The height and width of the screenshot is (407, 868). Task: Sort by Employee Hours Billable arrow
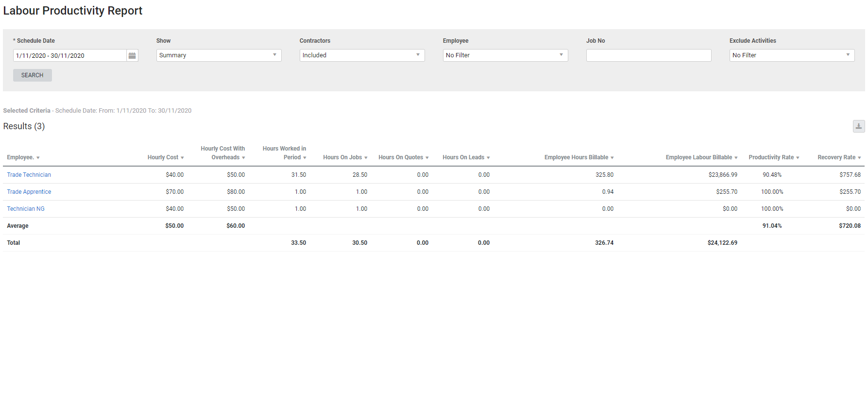[x=612, y=158]
